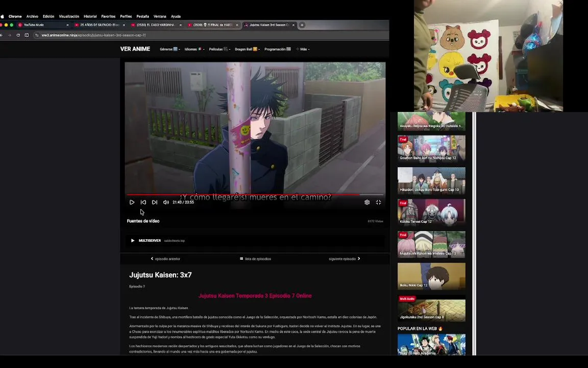Screen dimensions: 588x368
Task: Go to siguiente episodio
Action: [x=344, y=259]
